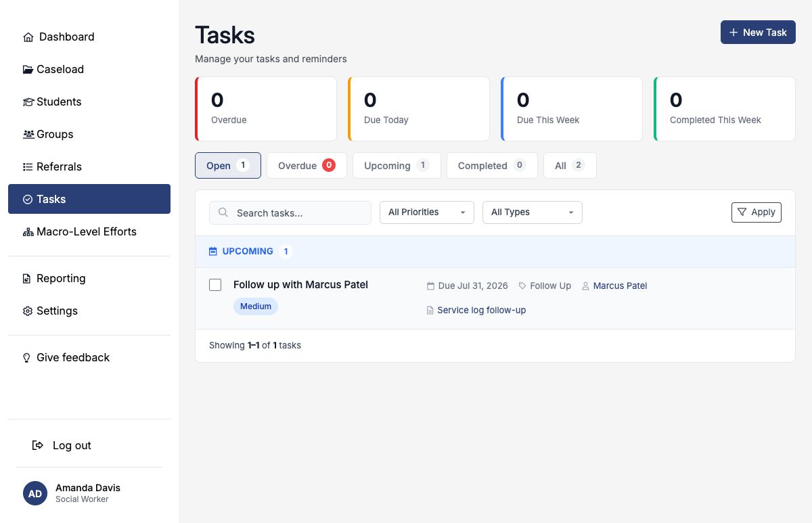
Task: Click the document icon beside Service log follow-up
Action: pos(430,311)
